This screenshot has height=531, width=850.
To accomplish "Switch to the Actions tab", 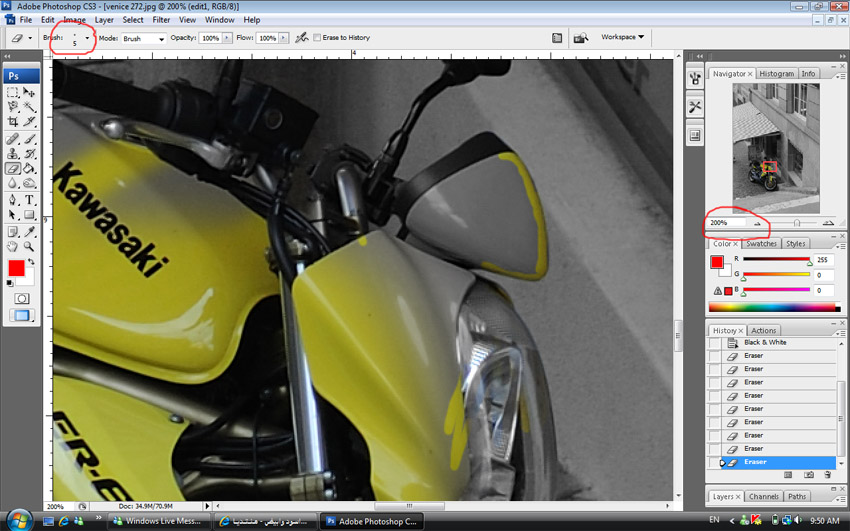I will point(764,331).
